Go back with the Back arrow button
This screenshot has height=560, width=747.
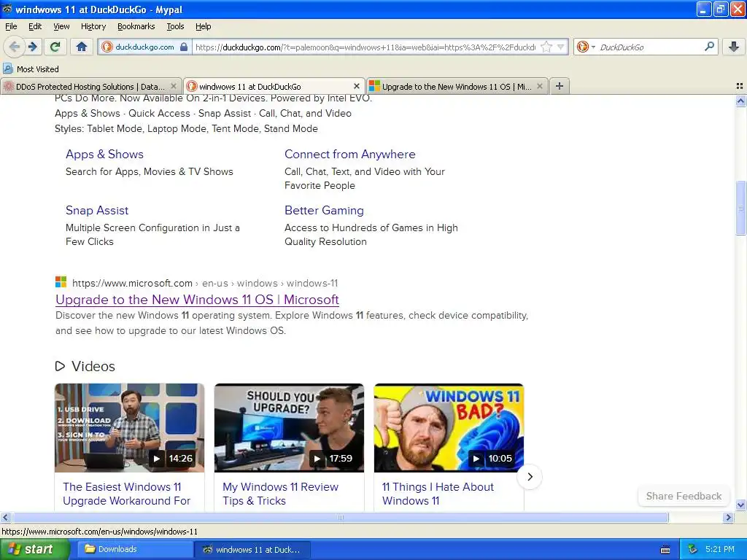coord(15,47)
